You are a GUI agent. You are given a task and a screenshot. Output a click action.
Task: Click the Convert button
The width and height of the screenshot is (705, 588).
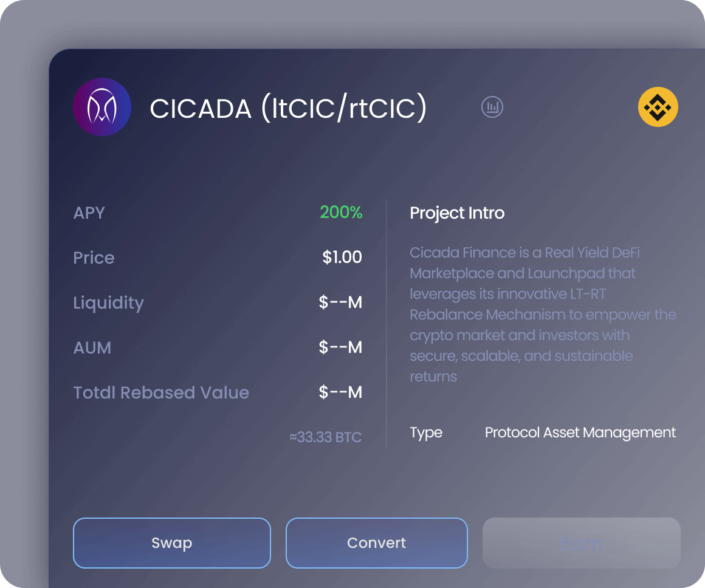[376, 542]
